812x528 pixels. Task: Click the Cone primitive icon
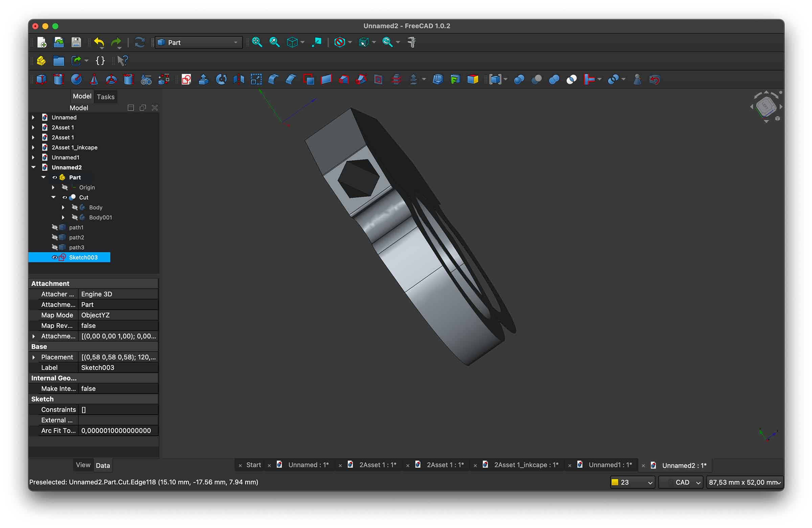(94, 80)
